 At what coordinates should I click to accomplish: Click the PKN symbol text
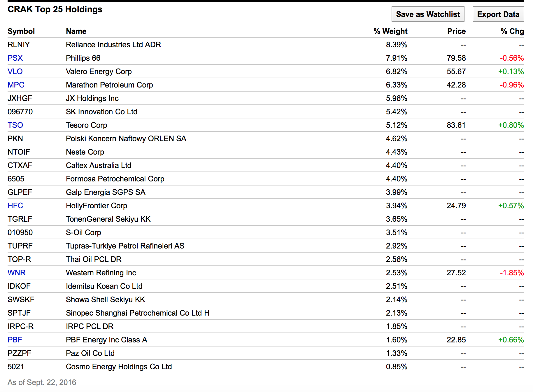pos(15,139)
